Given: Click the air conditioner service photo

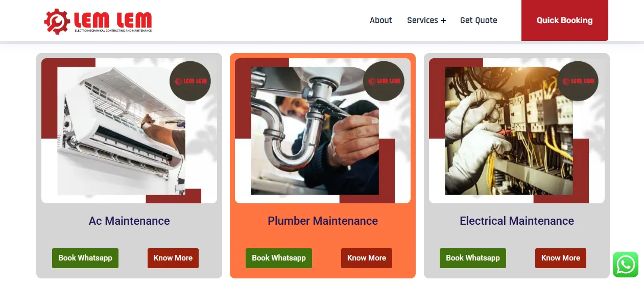Looking at the screenshot, I should 129,131.
